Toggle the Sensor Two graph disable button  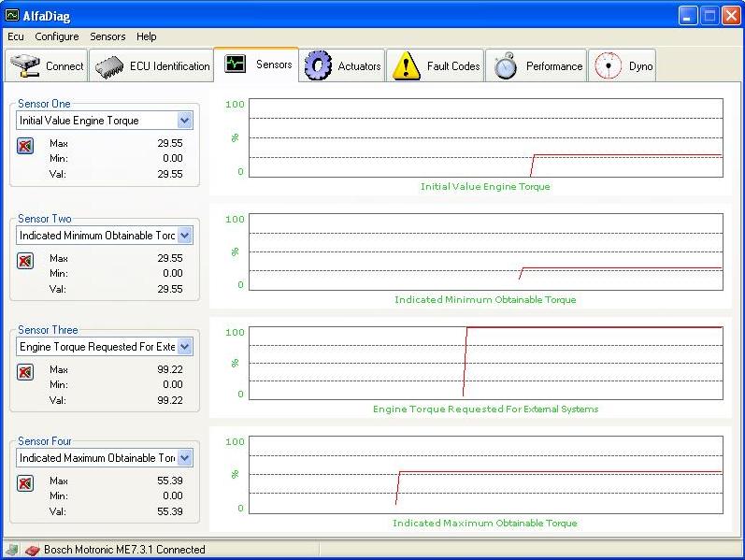click(x=25, y=261)
